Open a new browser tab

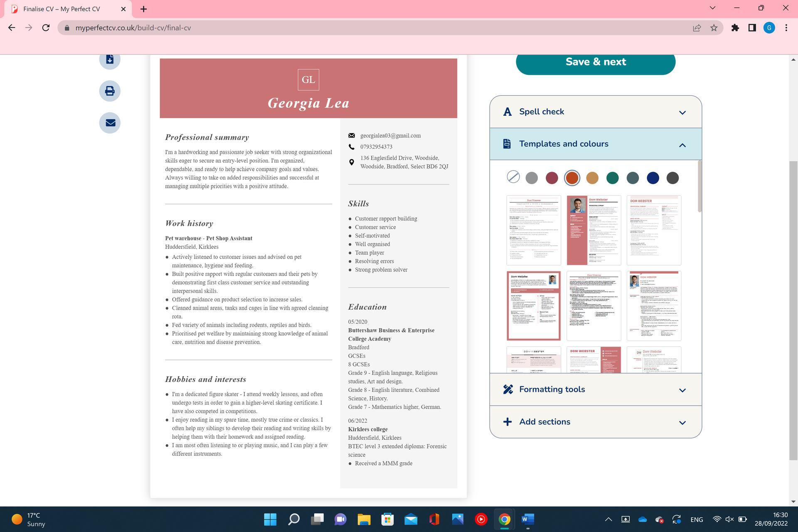[x=143, y=9]
